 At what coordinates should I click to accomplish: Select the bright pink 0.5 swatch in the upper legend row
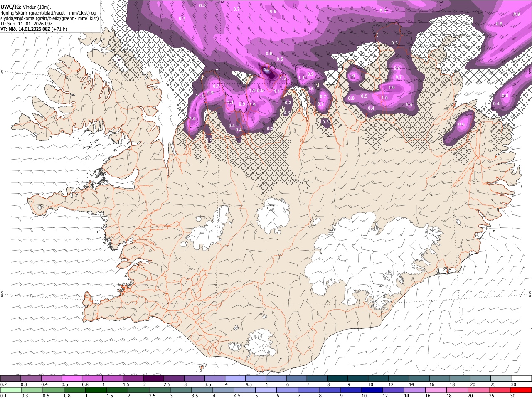71,378
